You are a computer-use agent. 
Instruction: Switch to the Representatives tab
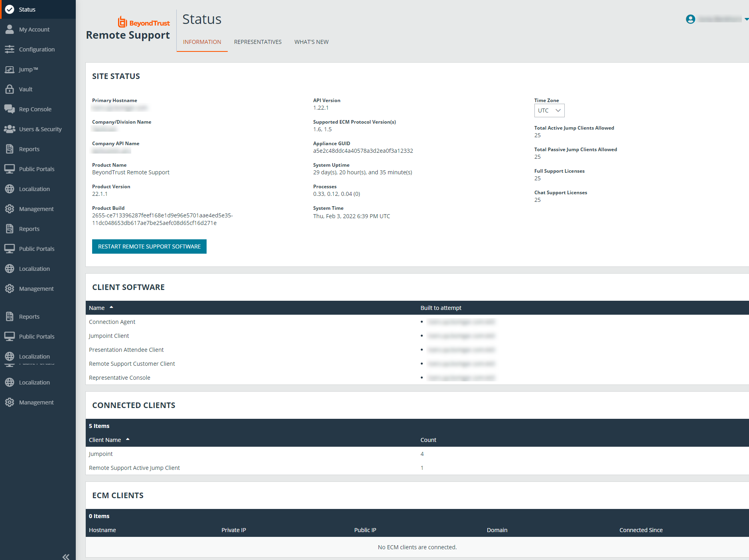coord(258,42)
